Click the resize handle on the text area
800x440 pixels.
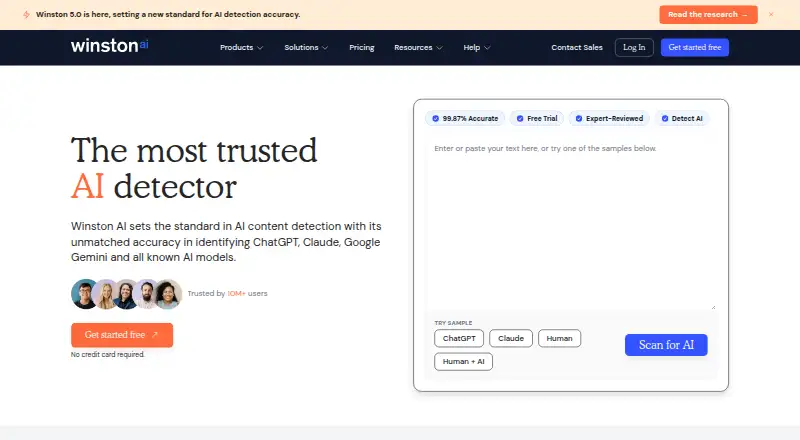[713, 307]
